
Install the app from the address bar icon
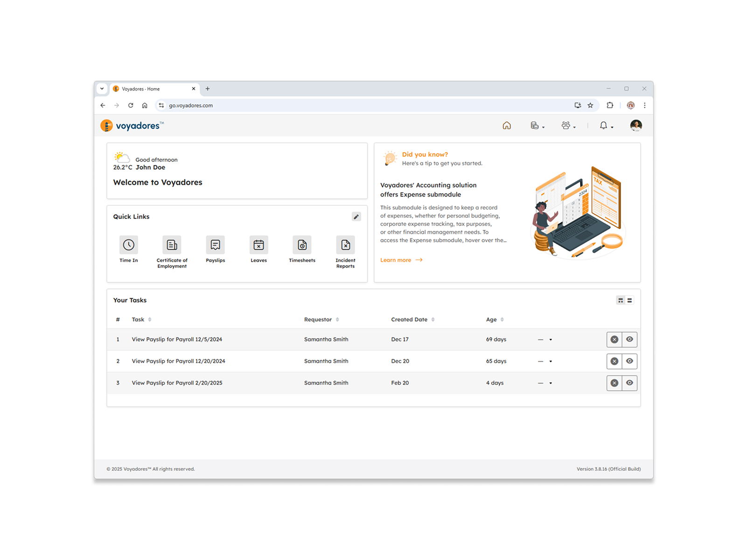(578, 105)
